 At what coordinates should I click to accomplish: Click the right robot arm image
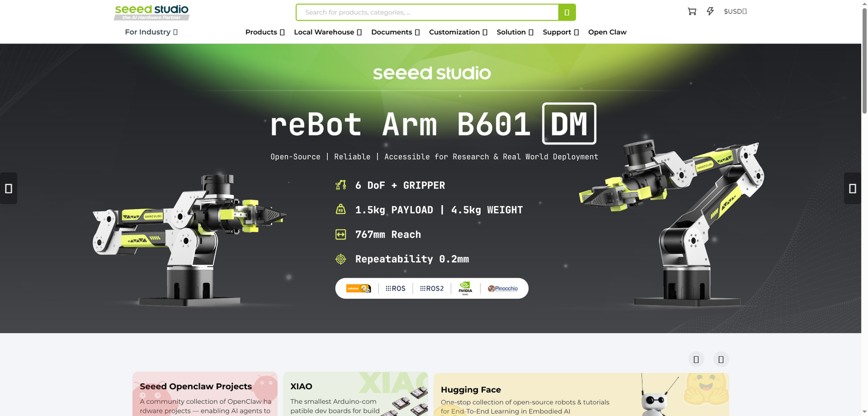pos(673,223)
